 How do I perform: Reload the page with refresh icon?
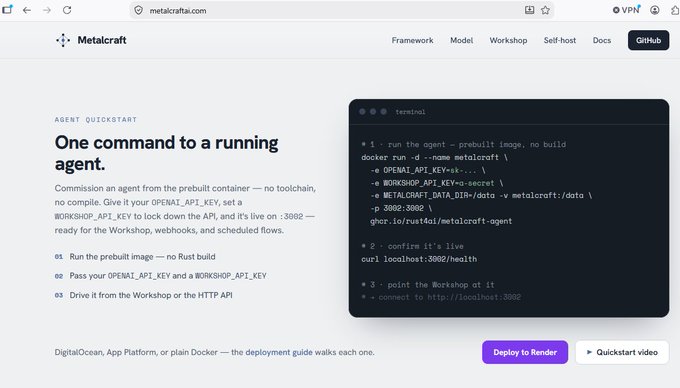67,10
